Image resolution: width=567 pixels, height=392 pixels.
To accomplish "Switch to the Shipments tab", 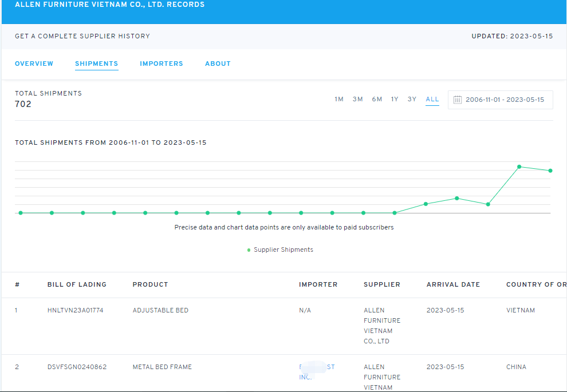I will (x=97, y=64).
